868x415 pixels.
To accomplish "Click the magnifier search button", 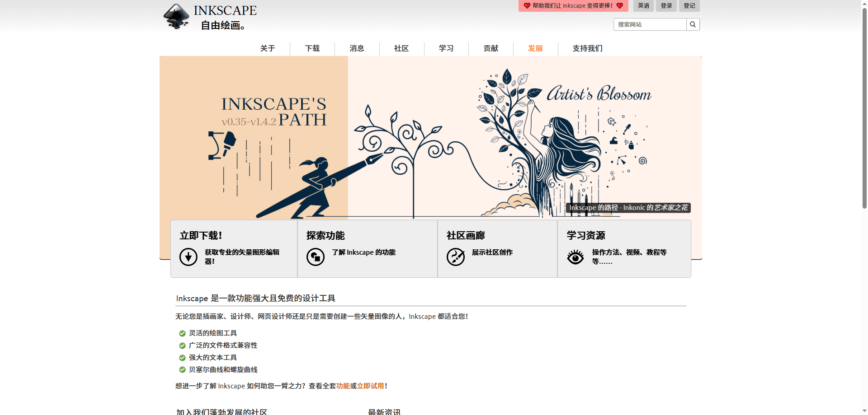I will [693, 24].
